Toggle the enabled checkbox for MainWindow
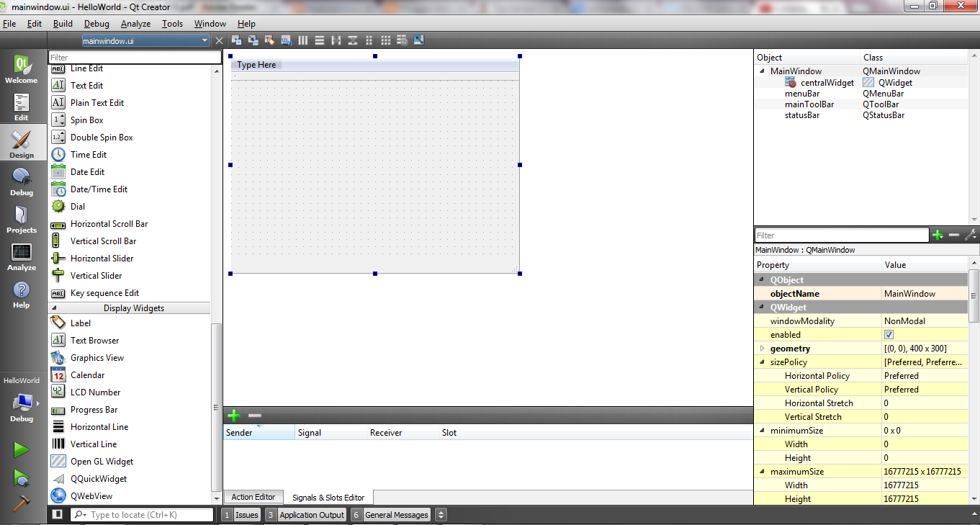The image size is (980, 525). coord(889,334)
